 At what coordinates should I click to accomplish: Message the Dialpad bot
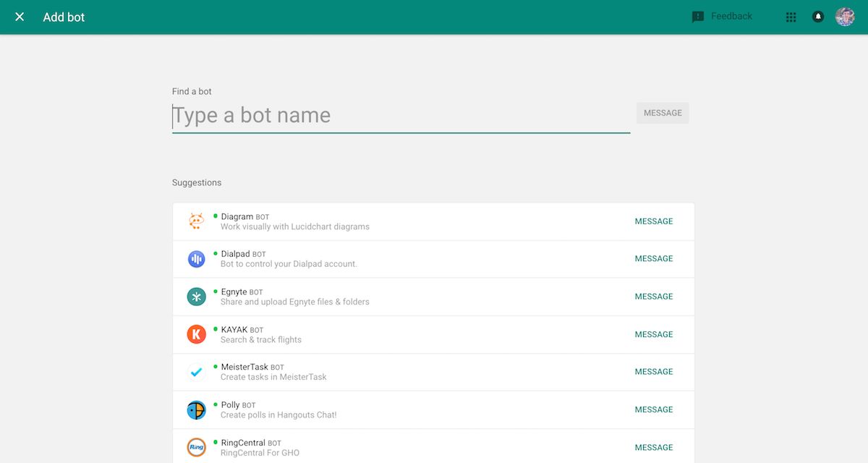click(654, 259)
